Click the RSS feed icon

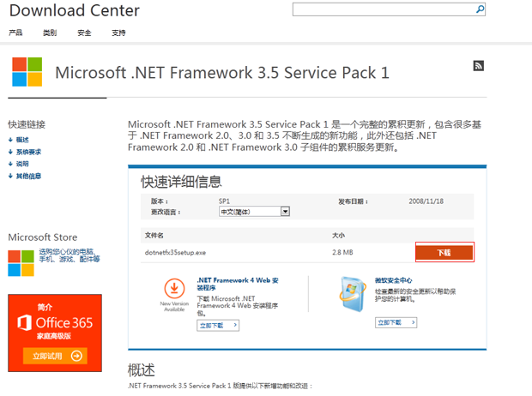(479, 66)
